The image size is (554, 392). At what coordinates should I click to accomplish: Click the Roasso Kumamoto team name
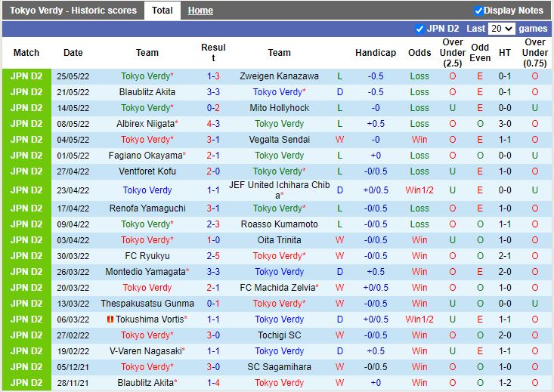tap(279, 224)
